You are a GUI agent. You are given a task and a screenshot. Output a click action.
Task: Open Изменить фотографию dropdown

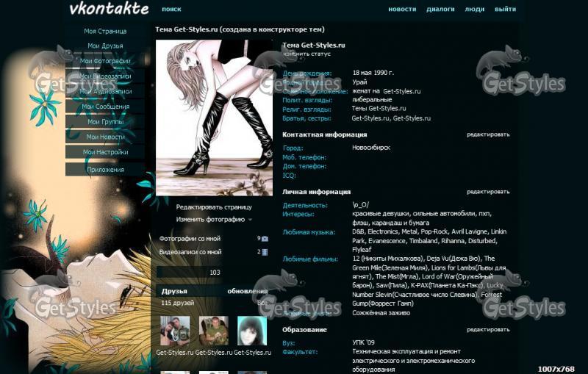click(214, 220)
